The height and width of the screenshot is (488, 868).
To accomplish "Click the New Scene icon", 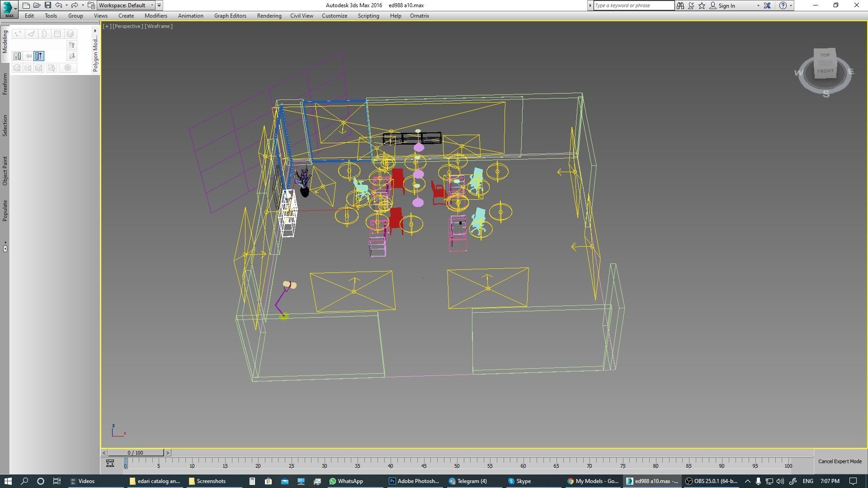I will pyautogui.click(x=26, y=5).
